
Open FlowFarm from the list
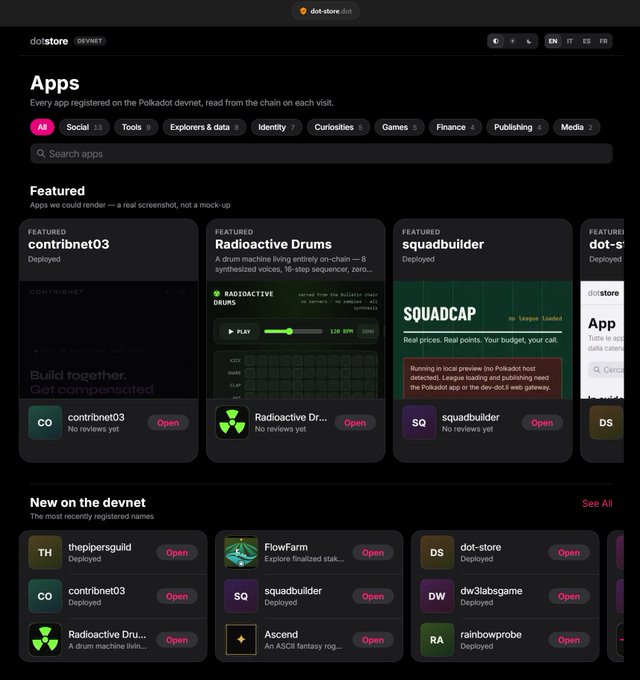pos(373,552)
